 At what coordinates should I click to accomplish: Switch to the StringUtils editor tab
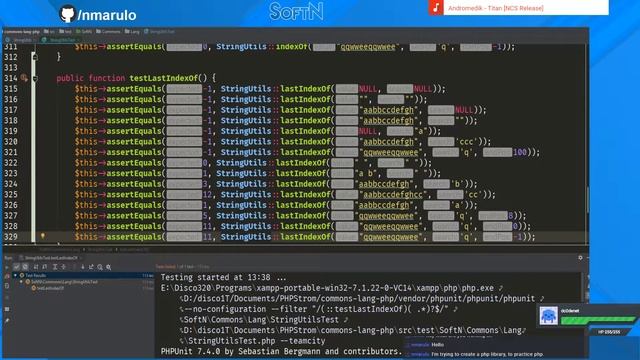19,40
